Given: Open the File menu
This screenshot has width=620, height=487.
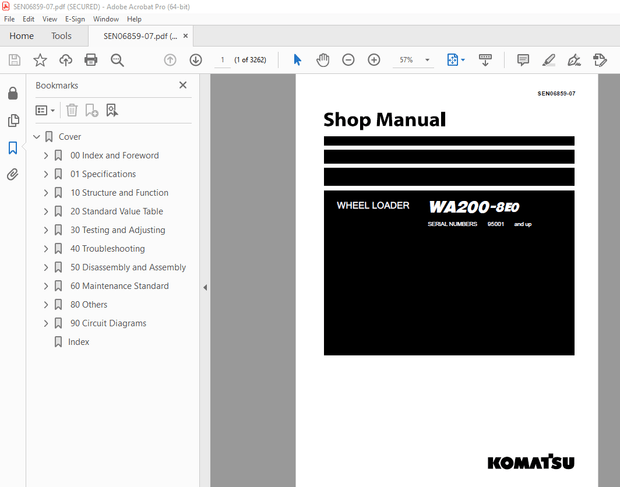Looking at the screenshot, I should tap(9, 19).
